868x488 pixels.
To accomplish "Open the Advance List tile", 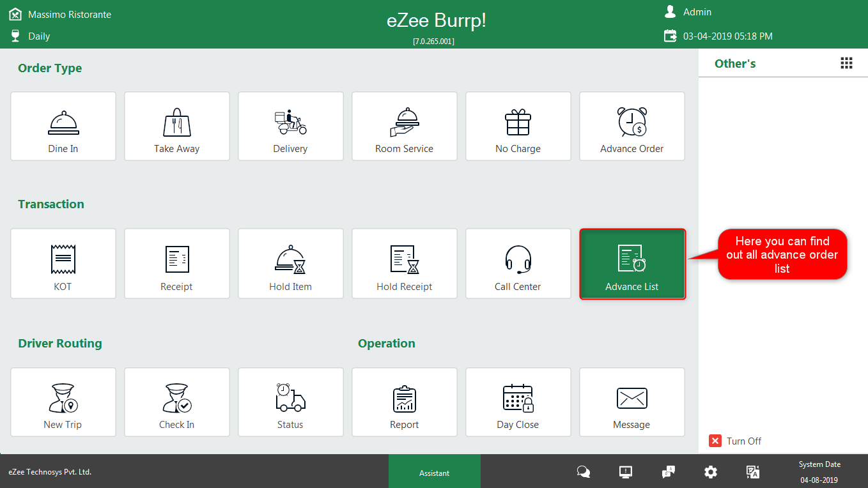I will (x=632, y=264).
